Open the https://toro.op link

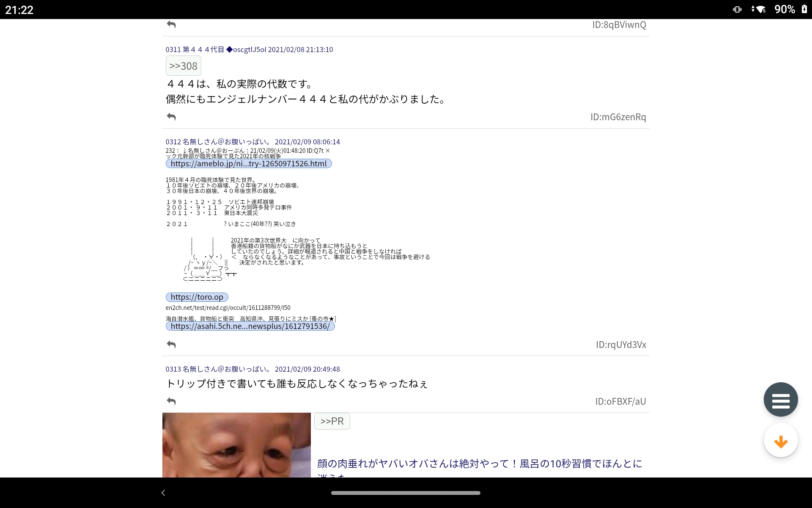pyautogui.click(x=197, y=297)
